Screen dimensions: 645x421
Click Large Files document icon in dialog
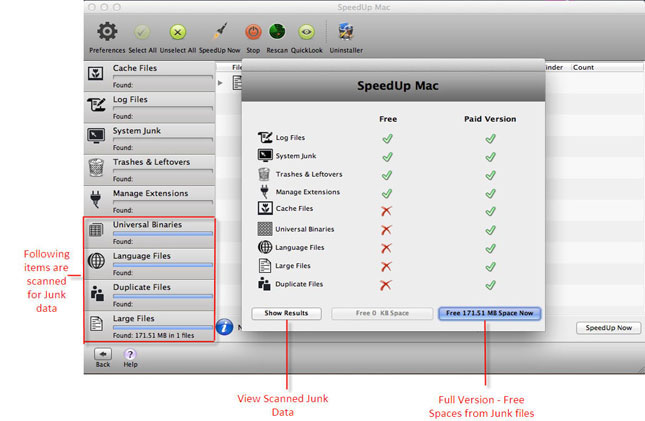point(264,265)
